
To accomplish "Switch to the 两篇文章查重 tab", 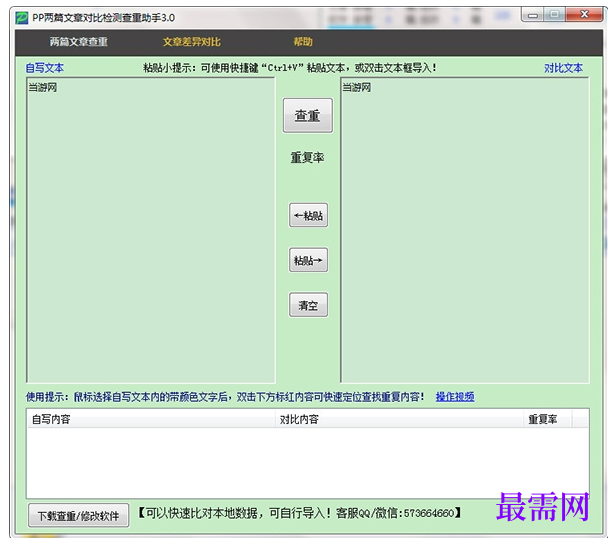I will point(78,42).
